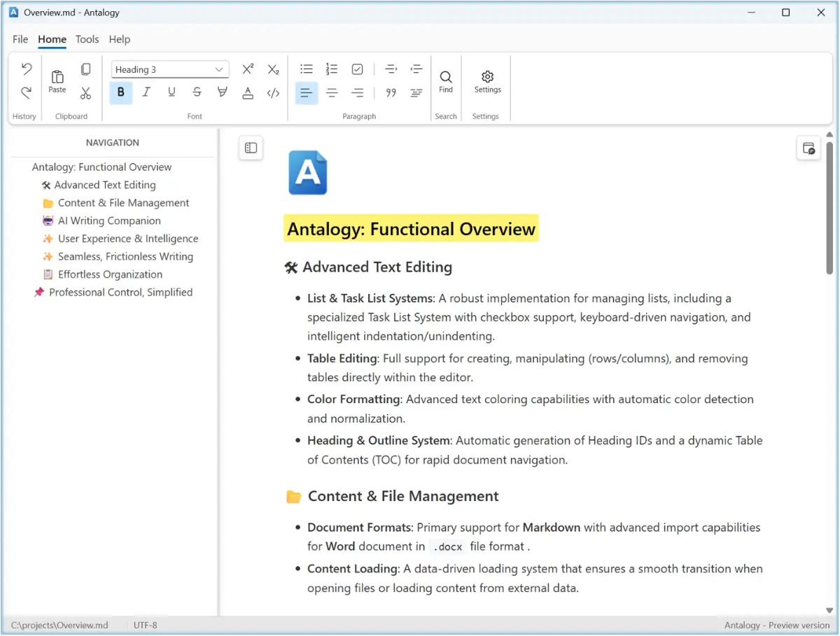Click the scroll down arrow

829,610
